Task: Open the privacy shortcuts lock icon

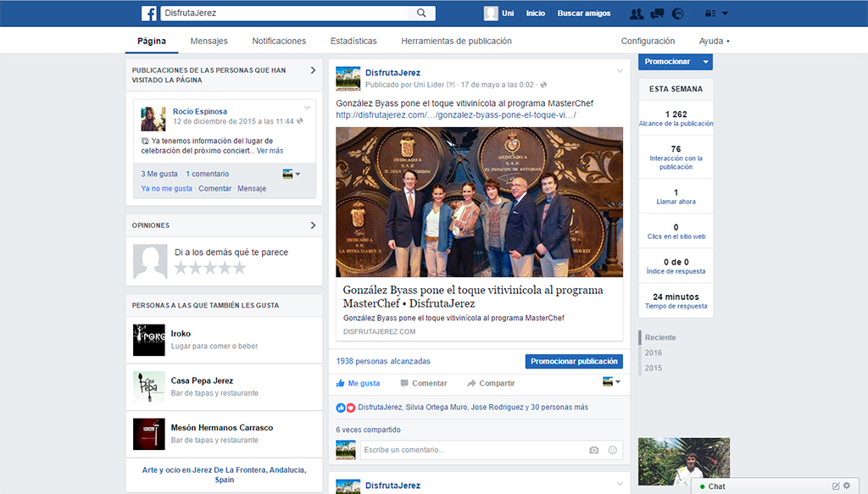Action: (710, 14)
